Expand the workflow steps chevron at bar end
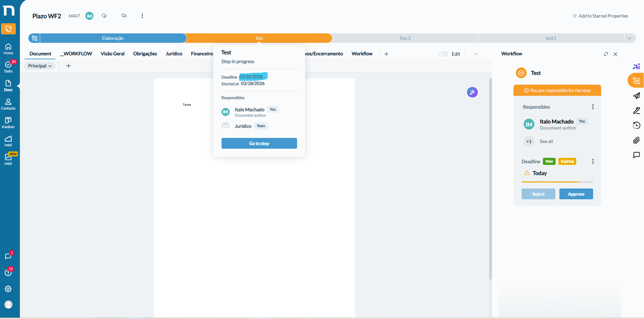 (x=630, y=38)
